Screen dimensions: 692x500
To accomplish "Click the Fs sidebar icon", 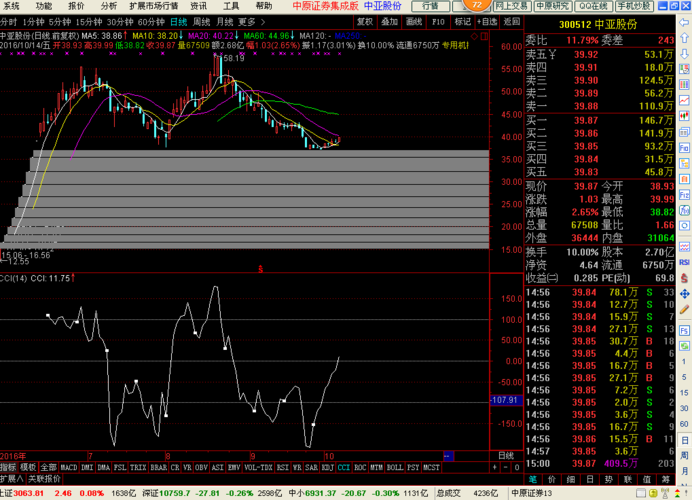I will 684,331.
